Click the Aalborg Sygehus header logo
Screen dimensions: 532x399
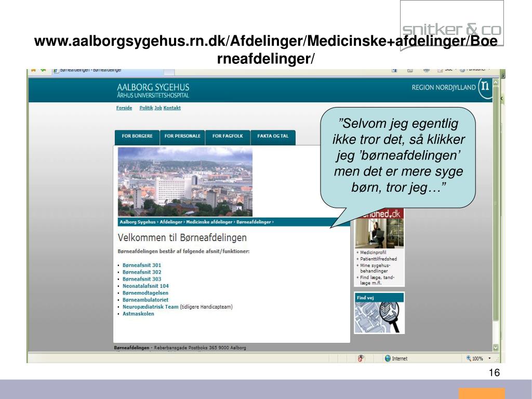(x=153, y=90)
